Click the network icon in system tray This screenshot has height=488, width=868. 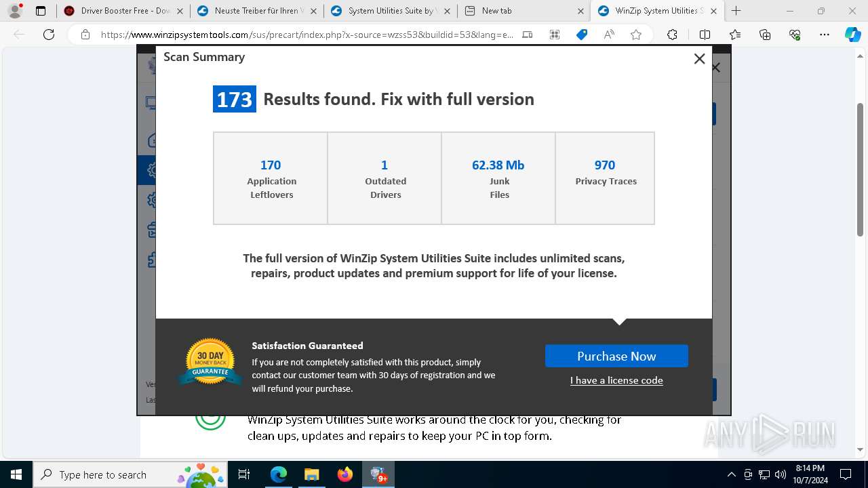tap(764, 474)
